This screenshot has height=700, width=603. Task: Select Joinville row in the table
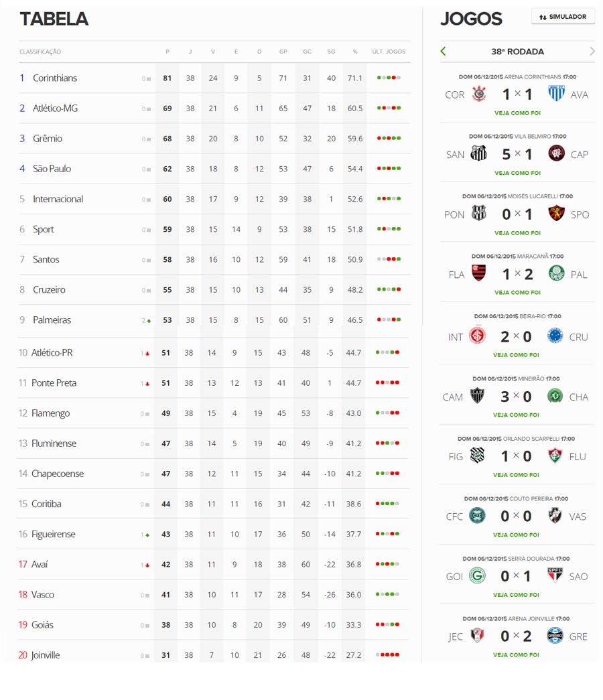(46, 655)
